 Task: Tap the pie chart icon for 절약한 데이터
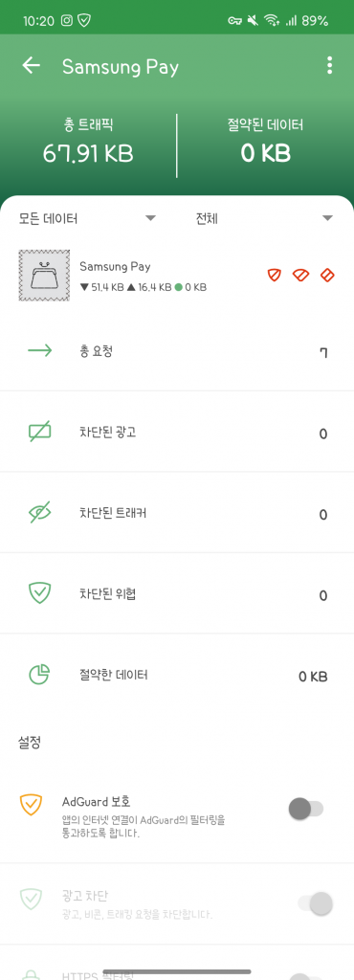point(40,675)
